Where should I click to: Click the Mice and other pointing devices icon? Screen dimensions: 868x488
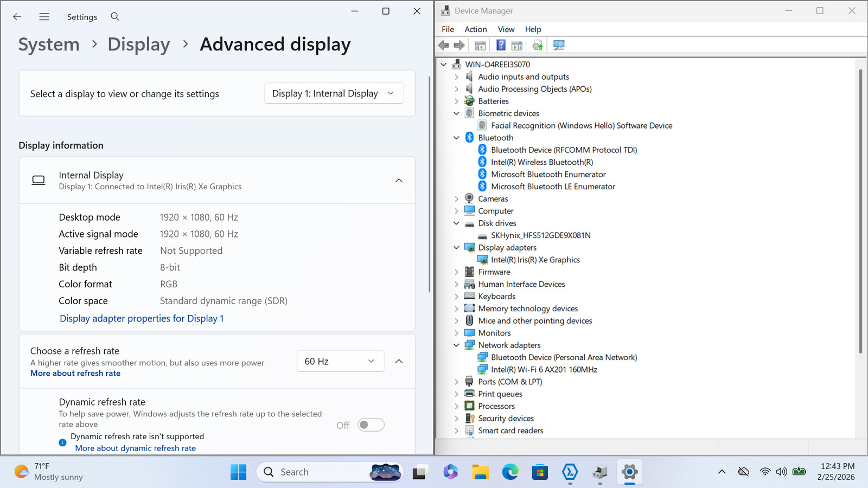click(x=469, y=321)
